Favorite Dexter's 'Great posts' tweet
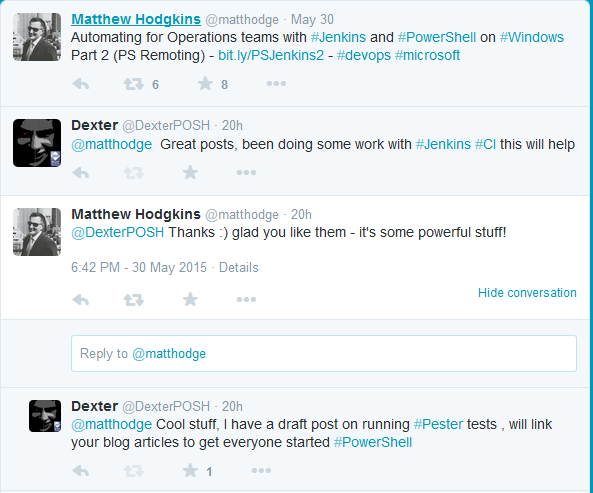 (x=190, y=172)
